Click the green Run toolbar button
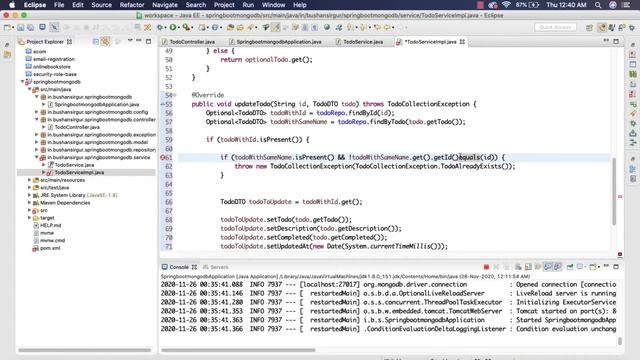Viewport: 640px width, 360px height. coord(173,27)
